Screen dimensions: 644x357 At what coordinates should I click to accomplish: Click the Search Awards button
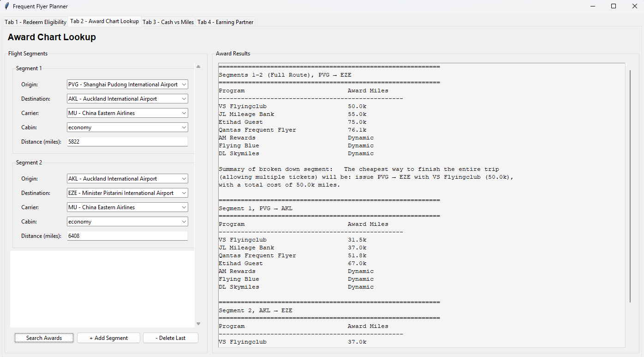(x=44, y=338)
